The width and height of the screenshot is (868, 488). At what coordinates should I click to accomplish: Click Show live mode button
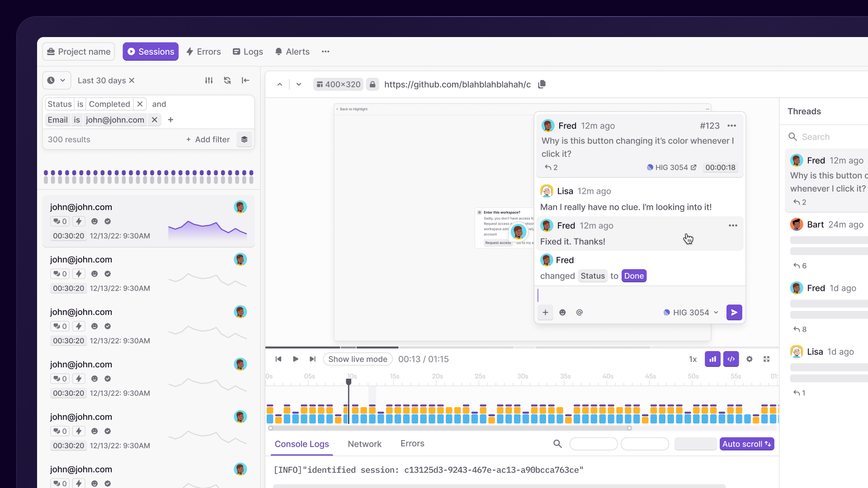click(358, 359)
